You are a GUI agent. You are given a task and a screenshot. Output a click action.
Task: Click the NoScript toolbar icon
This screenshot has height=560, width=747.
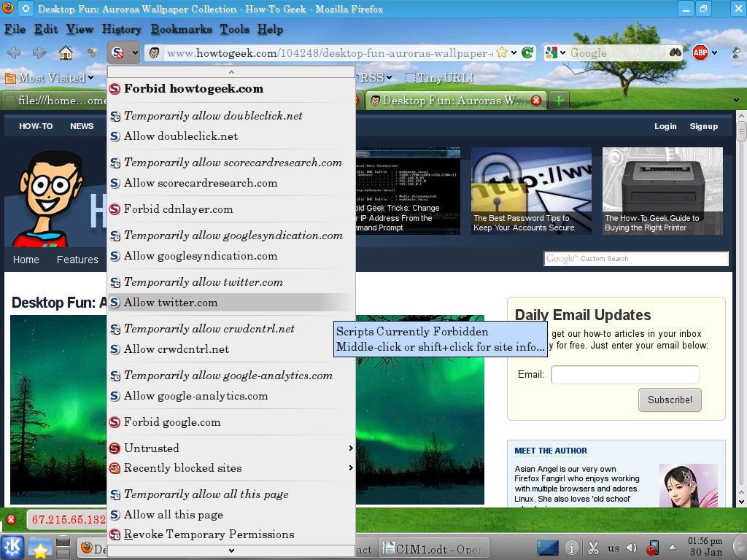(x=117, y=52)
